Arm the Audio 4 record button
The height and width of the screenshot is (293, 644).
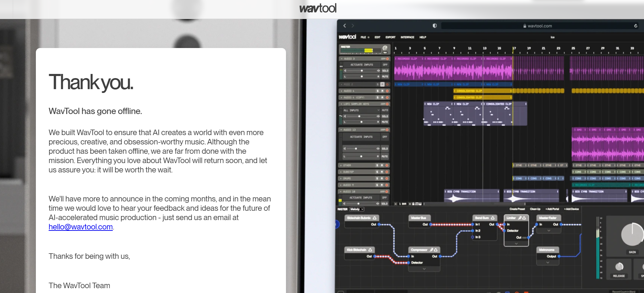click(x=387, y=91)
